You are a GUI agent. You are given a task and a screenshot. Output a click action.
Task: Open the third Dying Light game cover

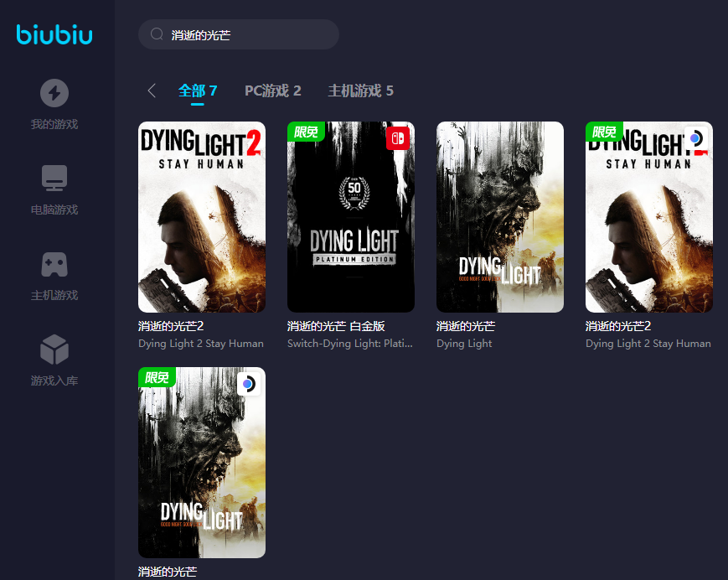(500, 217)
